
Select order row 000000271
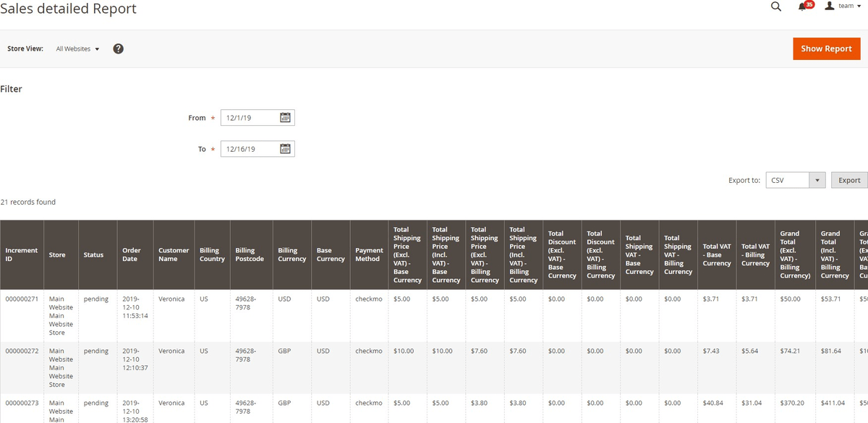pos(22,299)
